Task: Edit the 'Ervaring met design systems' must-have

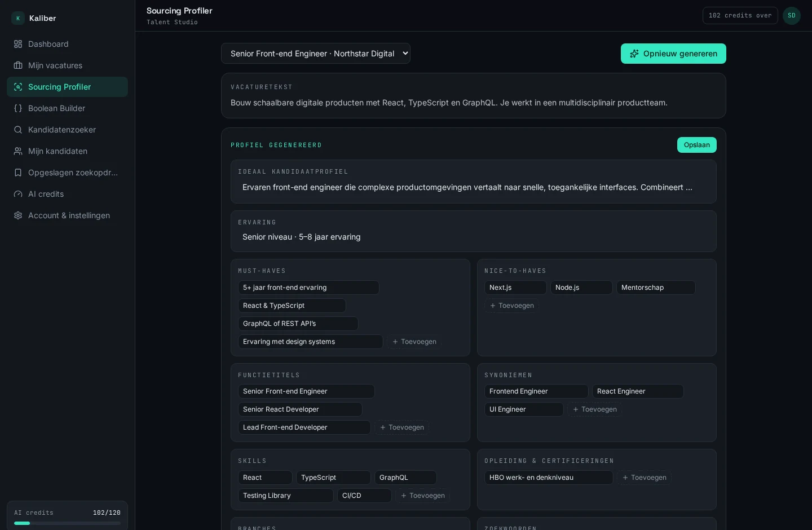Action: (x=311, y=342)
